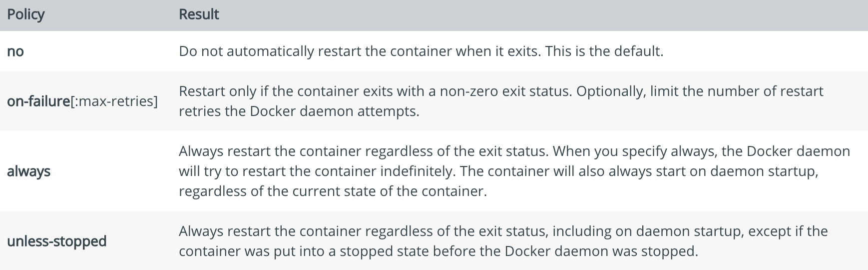868x270 pixels.
Task: Click the Result column header
Action: click(x=199, y=14)
